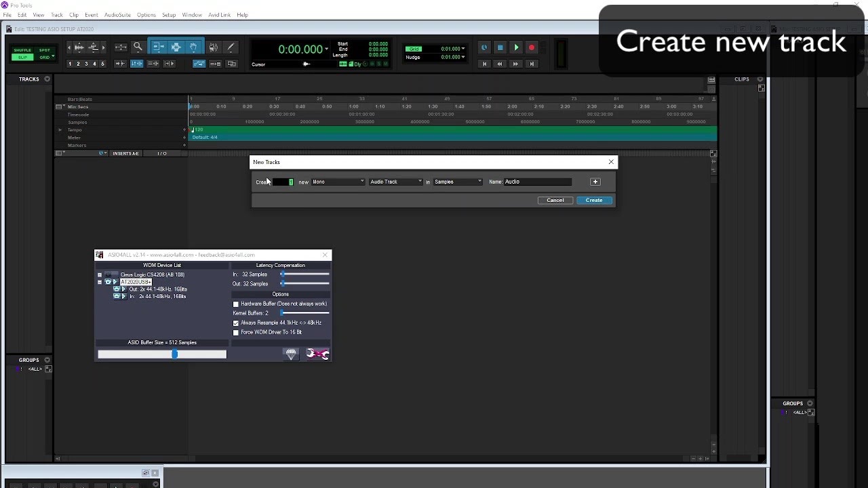Open the Nudge value dropdown
Image resolution: width=868 pixels, height=488 pixels.
pos(463,57)
